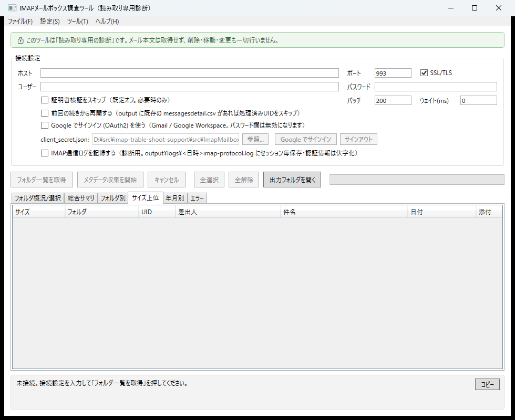Select the サイズ上位 tab
Screen dimensions: 515x420
(x=145, y=197)
